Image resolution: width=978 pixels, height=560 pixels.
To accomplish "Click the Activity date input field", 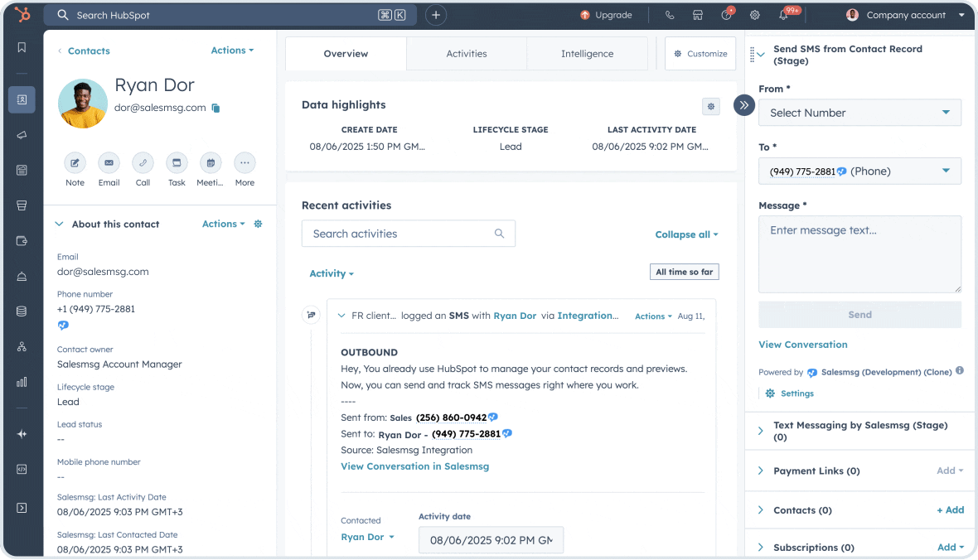I will (x=491, y=540).
